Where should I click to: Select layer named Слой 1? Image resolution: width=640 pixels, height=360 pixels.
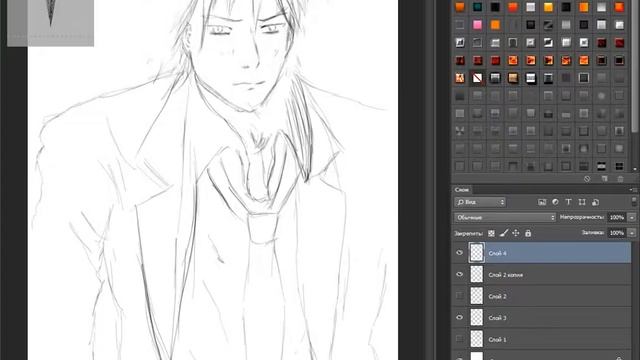pos(542,339)
